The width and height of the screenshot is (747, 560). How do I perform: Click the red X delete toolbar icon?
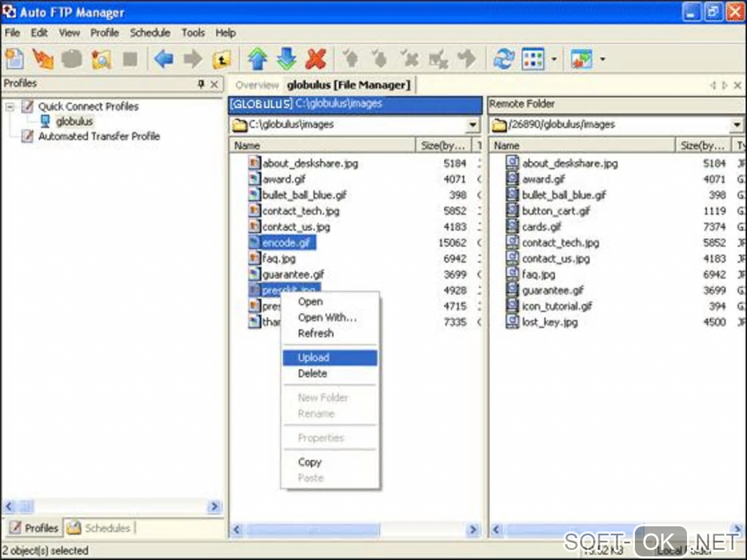pyautogui.click(x=316, y=59)
